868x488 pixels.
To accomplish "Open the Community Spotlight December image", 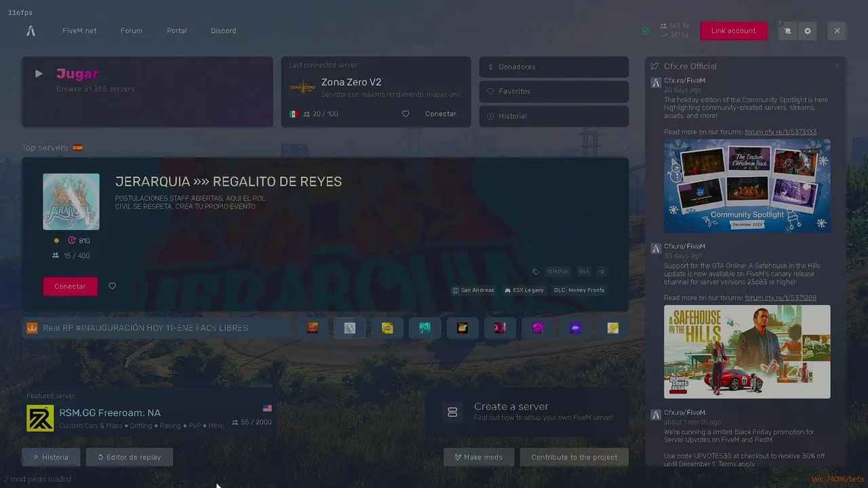I will point(747,186).
